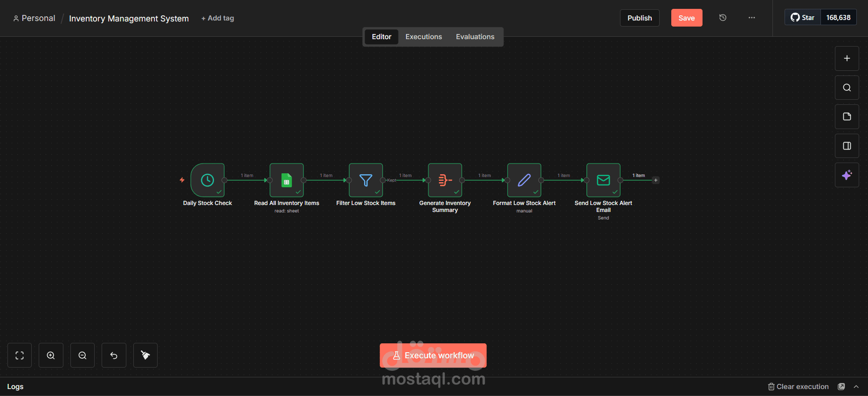
Task: Click the Format Low Stock Alert label
Action: point(524,203)
